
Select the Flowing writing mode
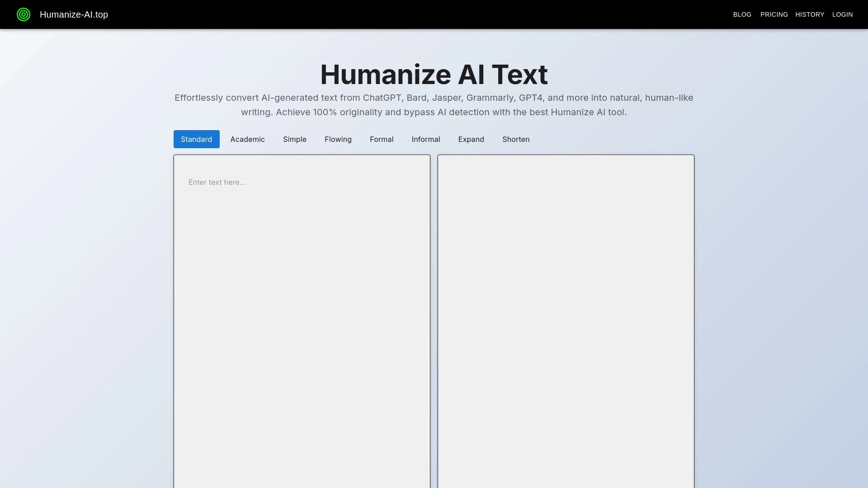(x=338, y=139)
